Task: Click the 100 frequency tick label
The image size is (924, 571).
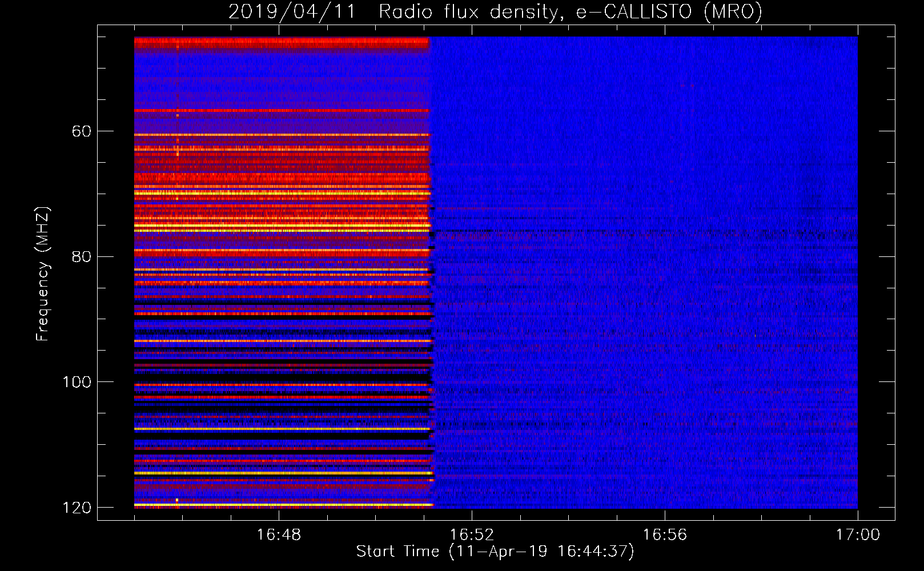Action: click(x=77, y=382)
